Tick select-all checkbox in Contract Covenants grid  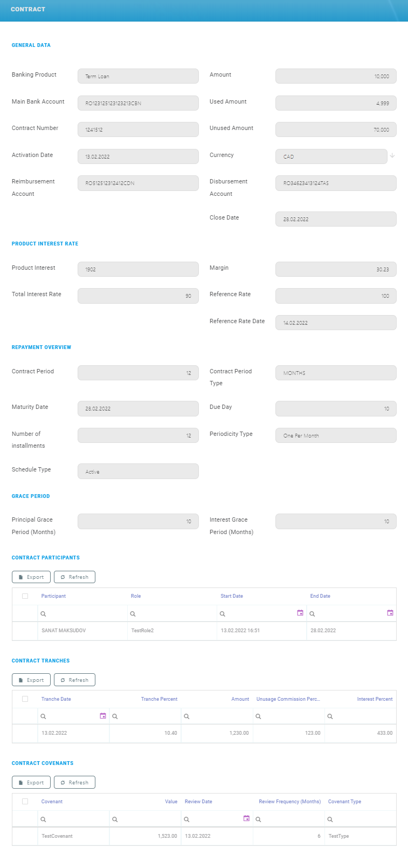coord(25,802)
